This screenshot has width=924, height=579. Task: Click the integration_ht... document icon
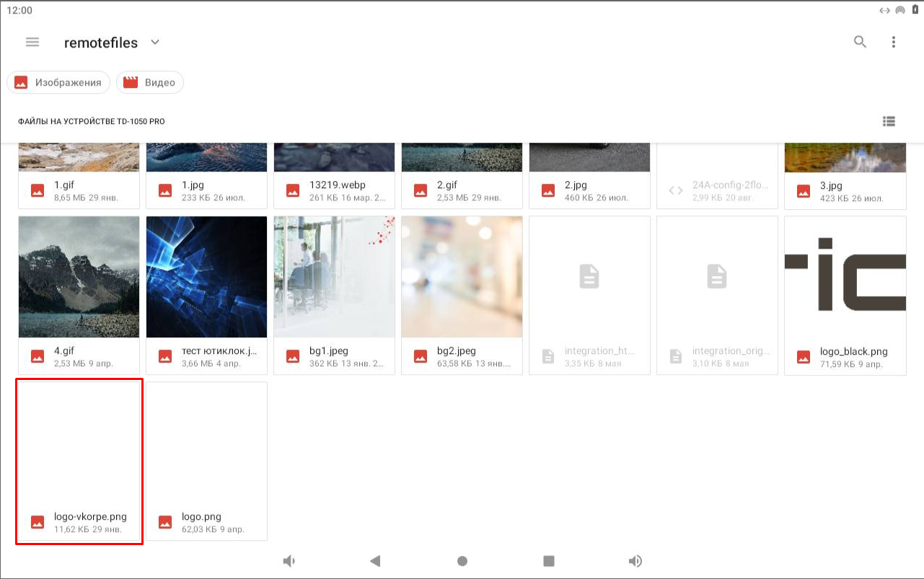pyautogui.click(x=589, y=276)
